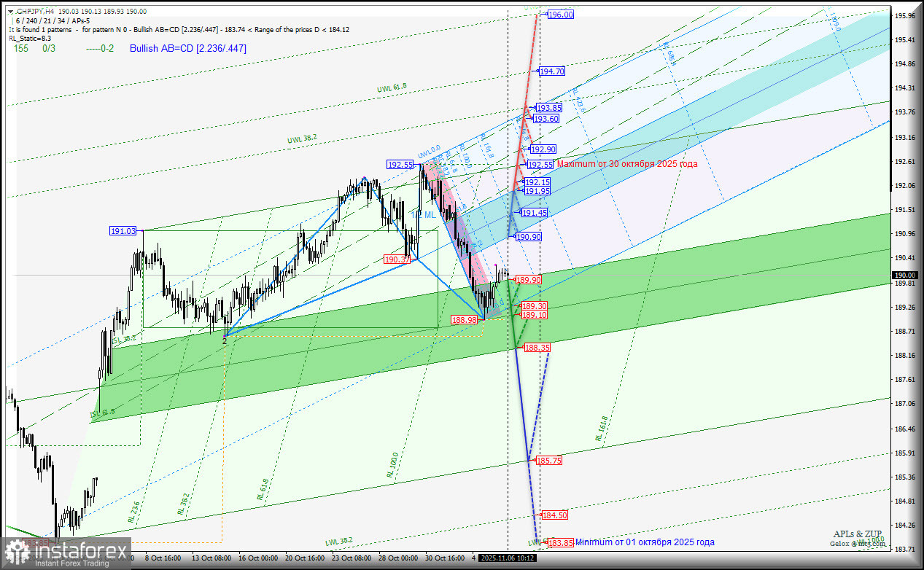Click the '1/2 ML' median line label

tap(423, 215)
